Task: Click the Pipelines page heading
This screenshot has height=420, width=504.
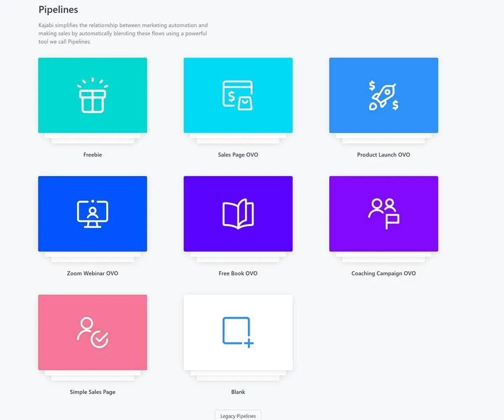Action: coord(58,9)
